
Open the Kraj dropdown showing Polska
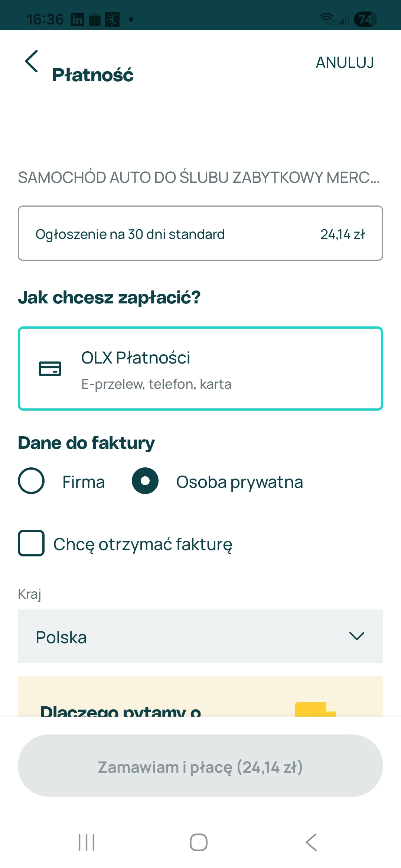[200, 636]
